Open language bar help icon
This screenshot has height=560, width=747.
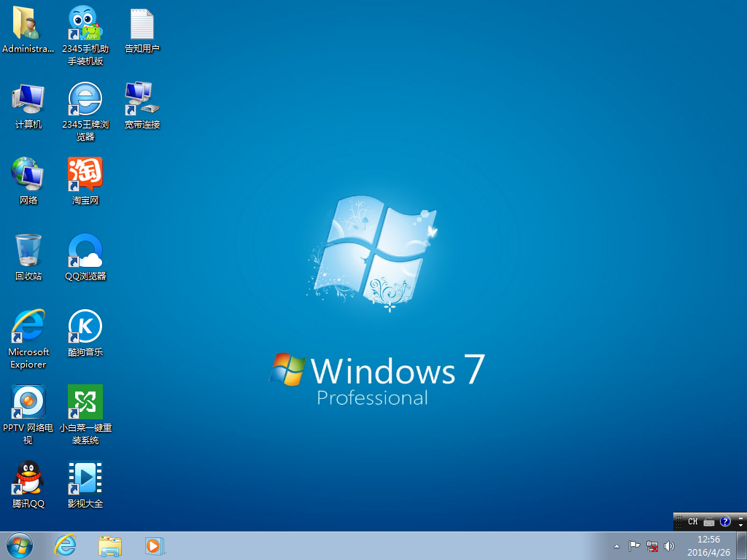tap(725, 521)
